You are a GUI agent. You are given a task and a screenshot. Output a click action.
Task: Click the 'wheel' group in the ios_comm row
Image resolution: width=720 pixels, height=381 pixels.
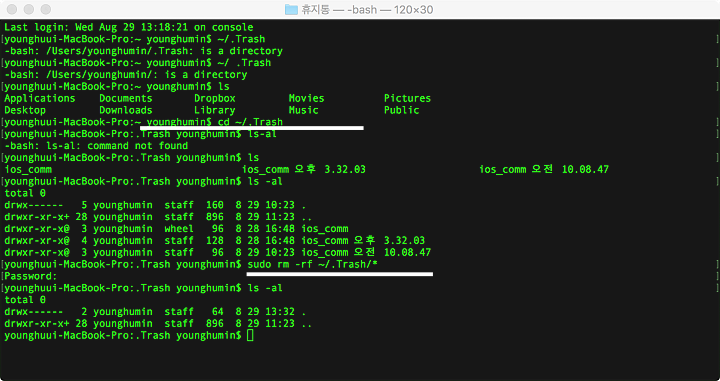pyautogui.click(x=179, y=229)
